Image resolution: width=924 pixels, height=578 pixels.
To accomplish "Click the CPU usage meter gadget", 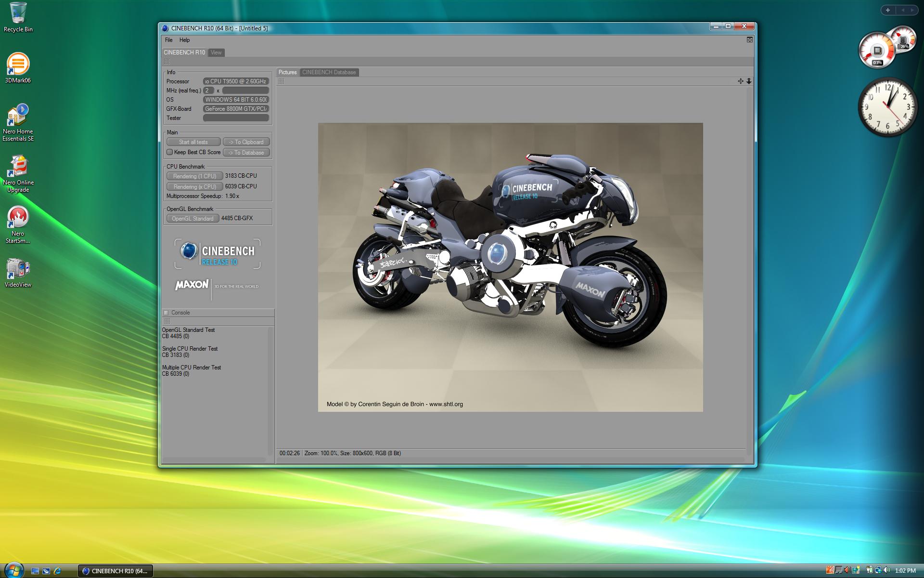I will [x=877, y=51].
